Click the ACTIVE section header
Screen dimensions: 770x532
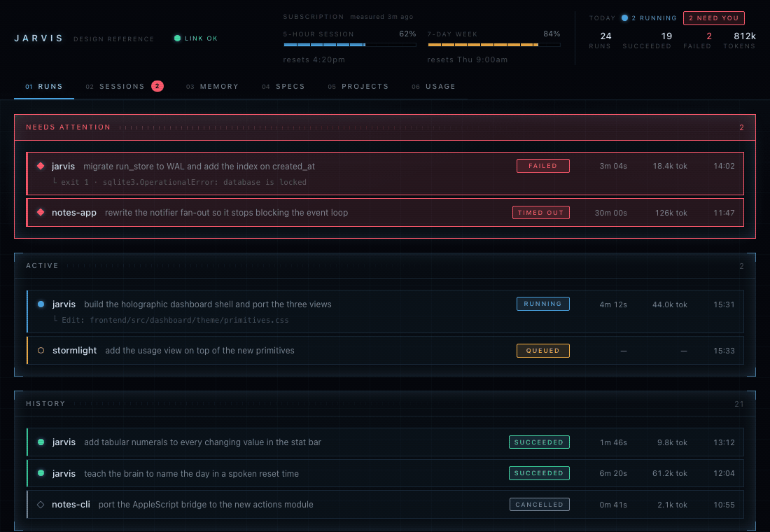385,266
